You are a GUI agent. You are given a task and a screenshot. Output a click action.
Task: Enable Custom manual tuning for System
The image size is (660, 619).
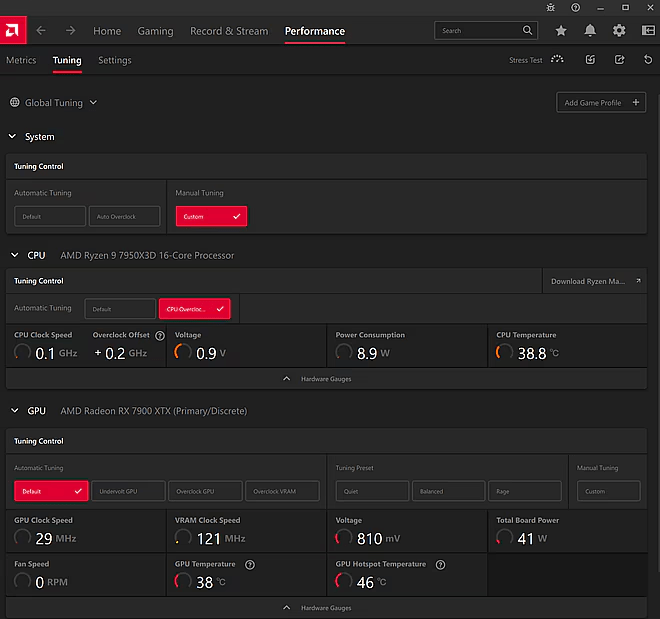point(211,216)
